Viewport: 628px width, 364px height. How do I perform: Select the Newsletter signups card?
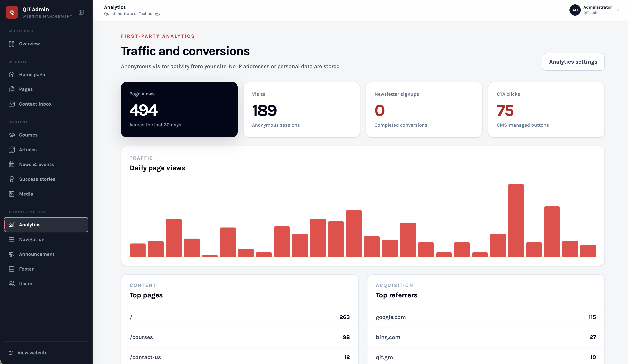[424, 110]
